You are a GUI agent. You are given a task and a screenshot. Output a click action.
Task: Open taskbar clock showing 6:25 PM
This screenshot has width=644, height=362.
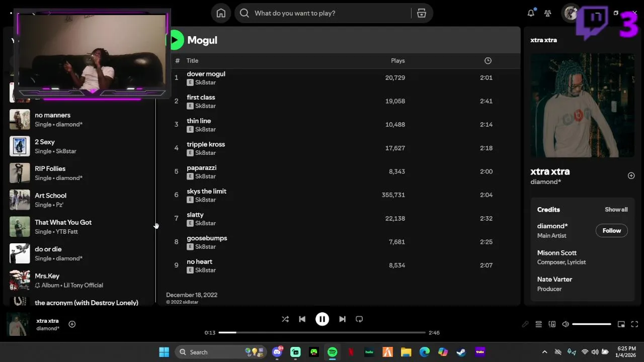click(626, 352)
